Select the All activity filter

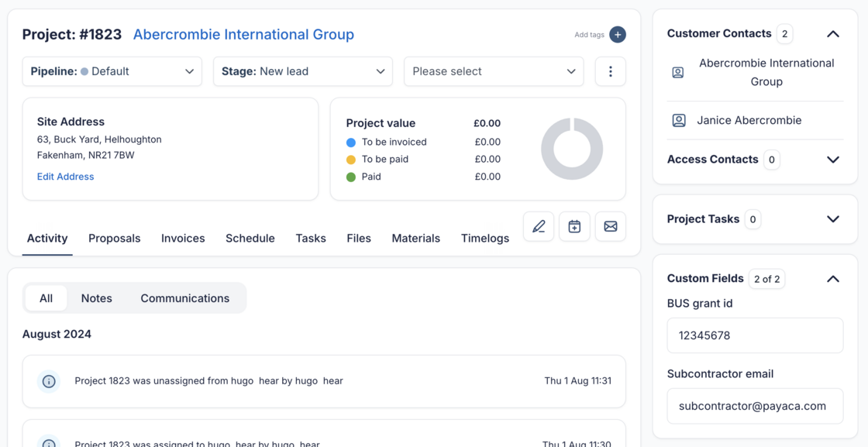pos(46,298)
